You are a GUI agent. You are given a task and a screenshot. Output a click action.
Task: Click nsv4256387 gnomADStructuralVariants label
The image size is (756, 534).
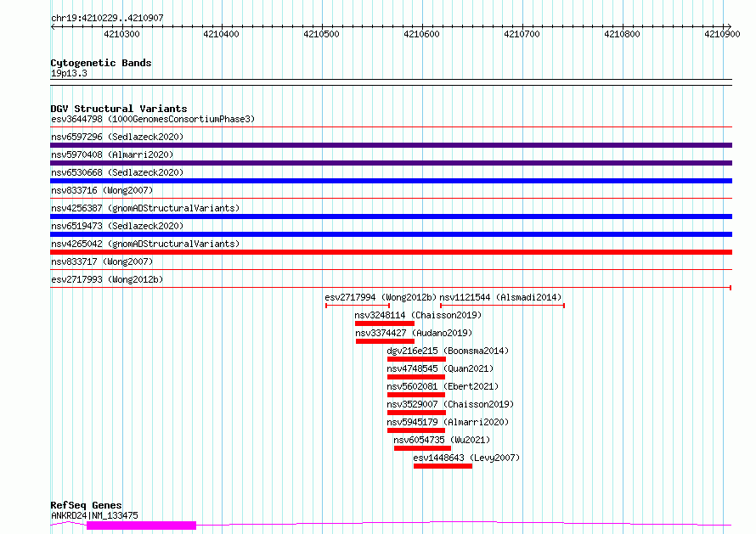pos(145,208)
